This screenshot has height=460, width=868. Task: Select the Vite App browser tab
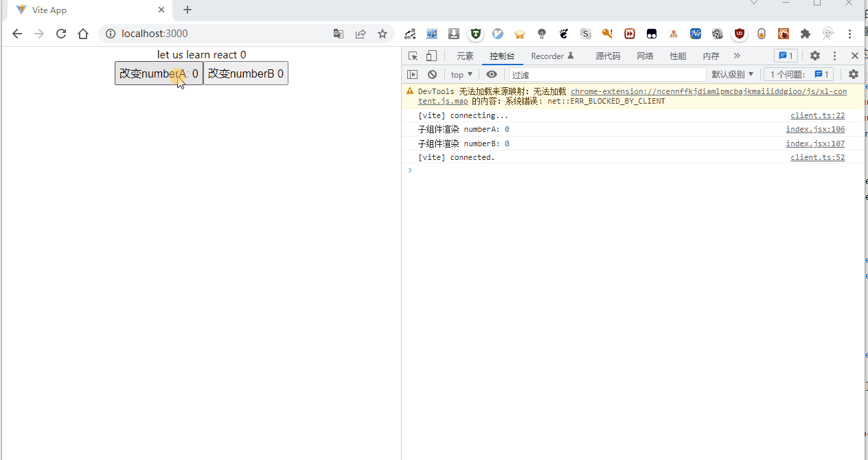click(x=89, y=10)
